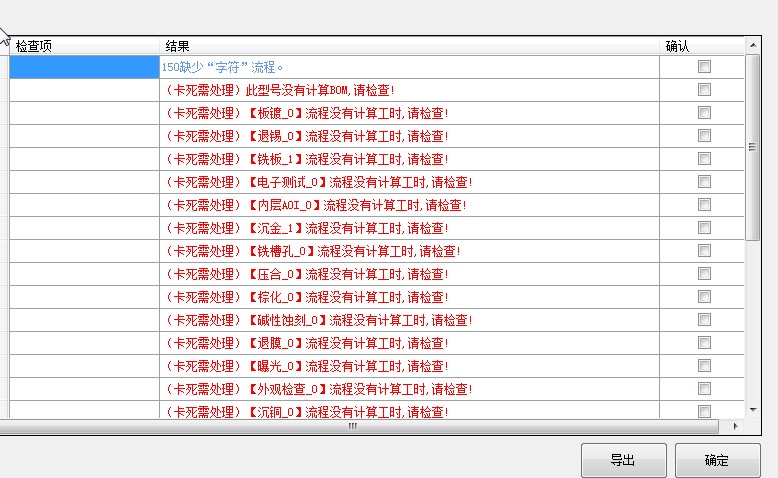This screenshot has width=778, height=478.
Task: Select the 【内层AOI_0】流程没有计算工时 result
Action: (356, 205)
